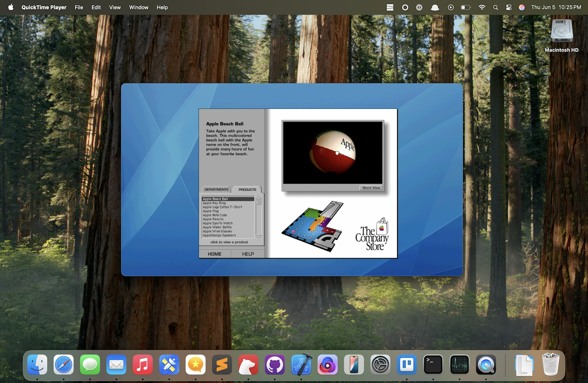Click the HELP button in Company Store

[248, 254]
